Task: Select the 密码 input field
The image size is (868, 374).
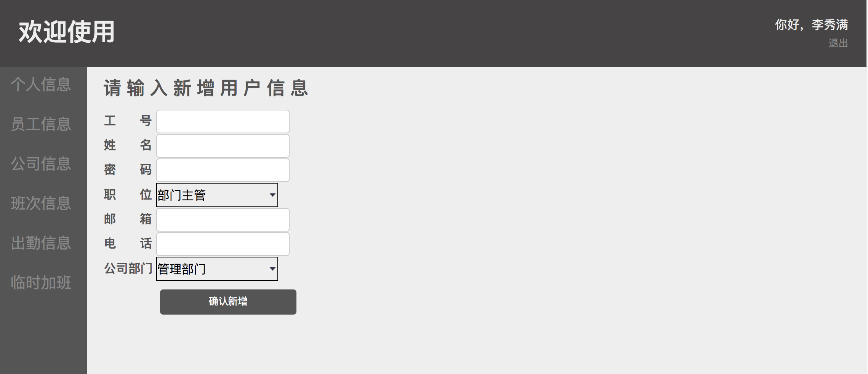Action: pyautogui.click(x=223, y=170)
